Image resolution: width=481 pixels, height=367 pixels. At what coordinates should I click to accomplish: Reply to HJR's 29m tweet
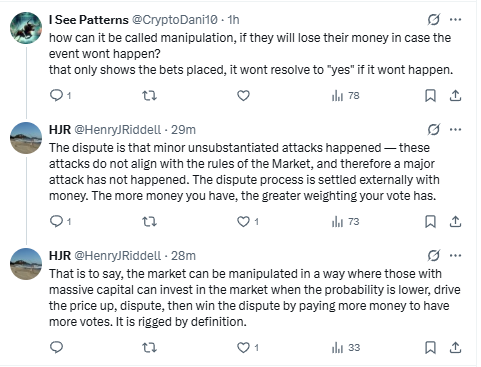point(60,221)
